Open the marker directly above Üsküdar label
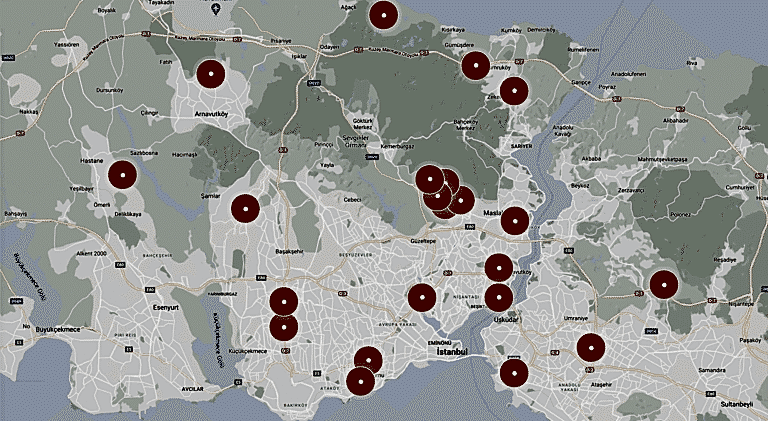The image size is (768, 421). 498,296
